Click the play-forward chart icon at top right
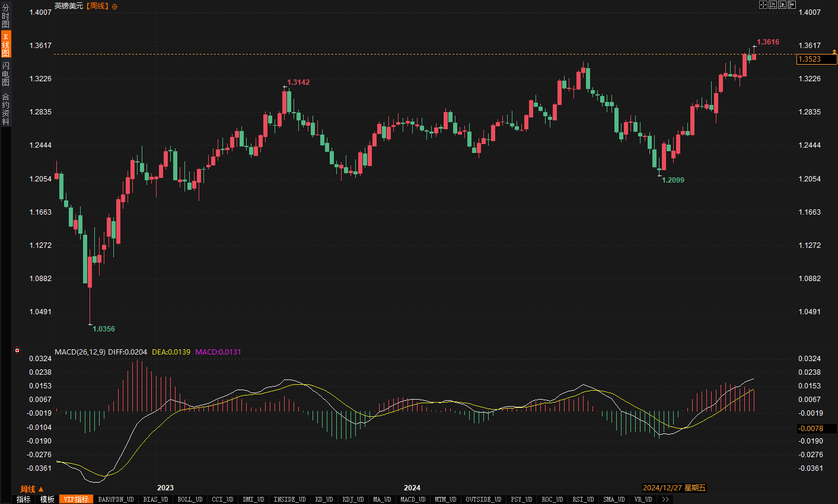The height and width of the screenshot is (504, 838). click(x=782, y=5)
